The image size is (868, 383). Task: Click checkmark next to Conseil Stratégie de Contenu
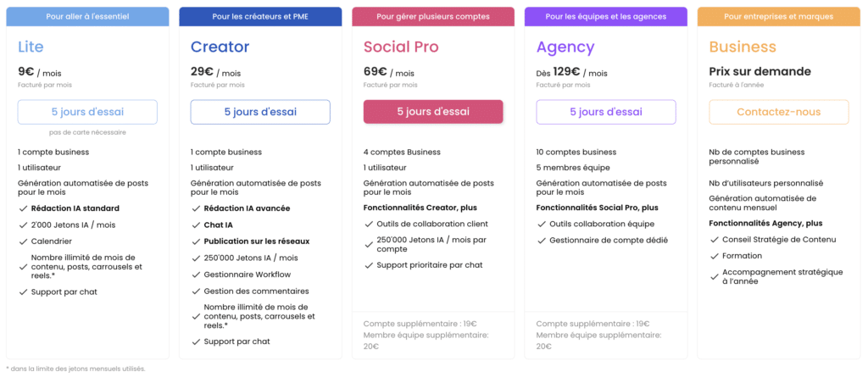[x=714, y=240]
